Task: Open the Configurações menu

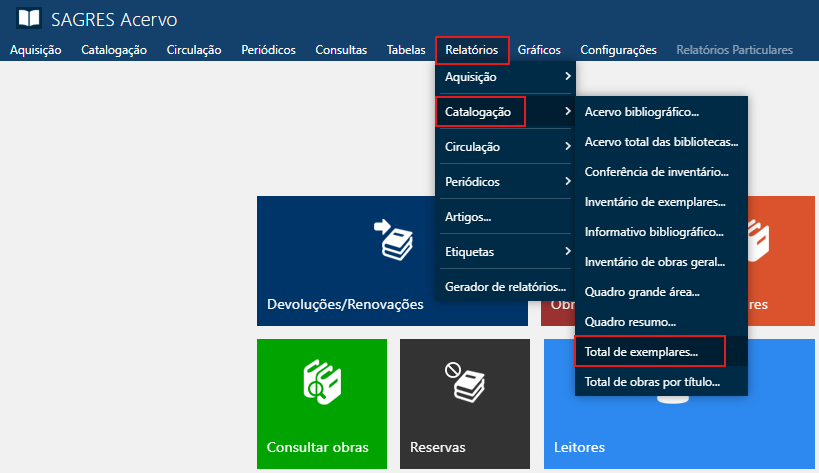Action: point(618,49)
